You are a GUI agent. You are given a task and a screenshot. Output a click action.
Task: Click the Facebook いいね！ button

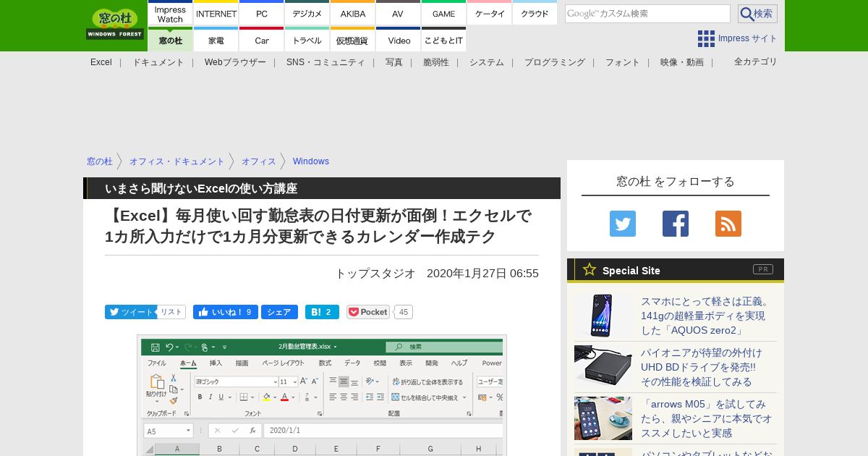click(x=225, y=312)
